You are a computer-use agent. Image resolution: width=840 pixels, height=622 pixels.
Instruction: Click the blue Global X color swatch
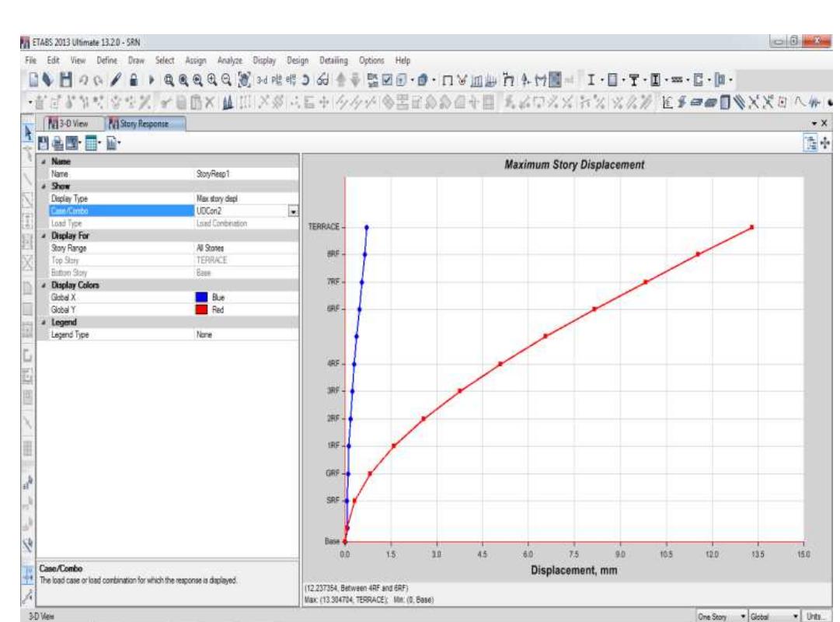(201, 295)
